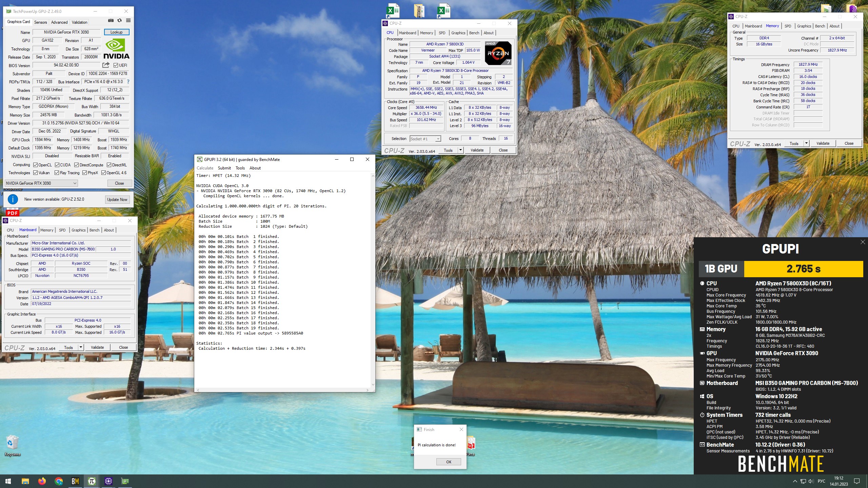Select the Recycle Bin (Корзина) desktop icon
The height and width of the screenshot is (488, 868).
(x=13, y=446)
